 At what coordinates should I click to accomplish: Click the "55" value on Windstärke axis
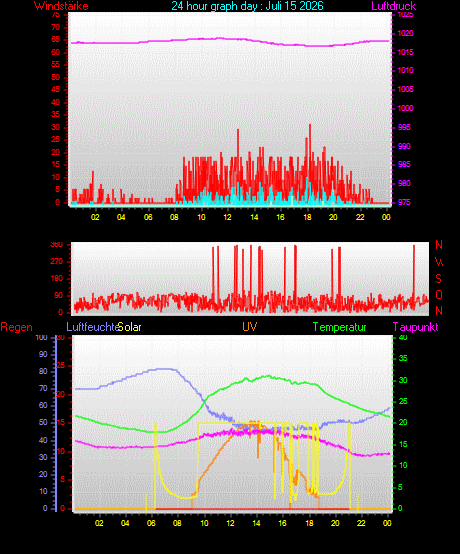(x=55, y=65)
